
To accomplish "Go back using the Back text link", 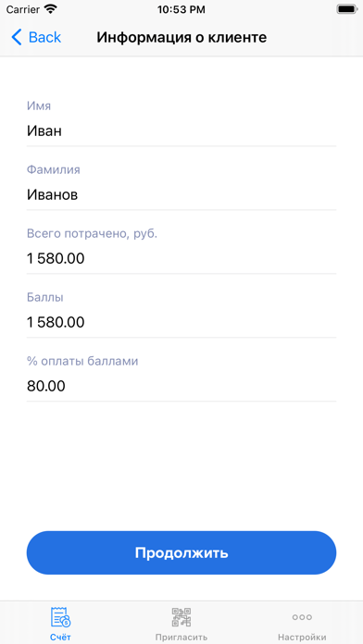I will point(44,37).
